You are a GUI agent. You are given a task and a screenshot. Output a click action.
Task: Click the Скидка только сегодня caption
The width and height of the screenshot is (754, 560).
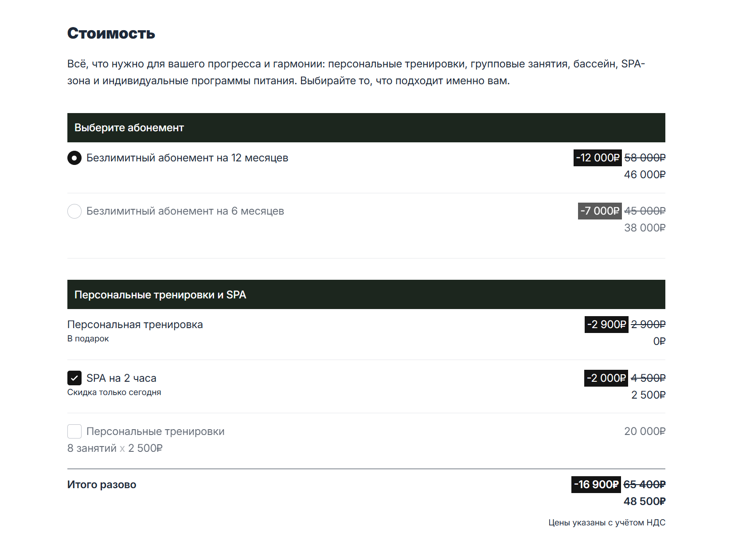[x=114, y=392]
